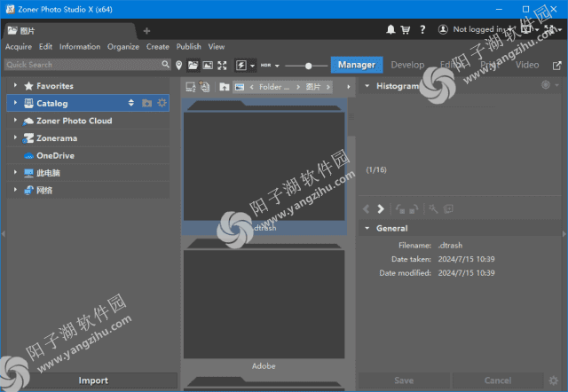Open the Create menu
This screenshot has height=392, width=568.
158,47
